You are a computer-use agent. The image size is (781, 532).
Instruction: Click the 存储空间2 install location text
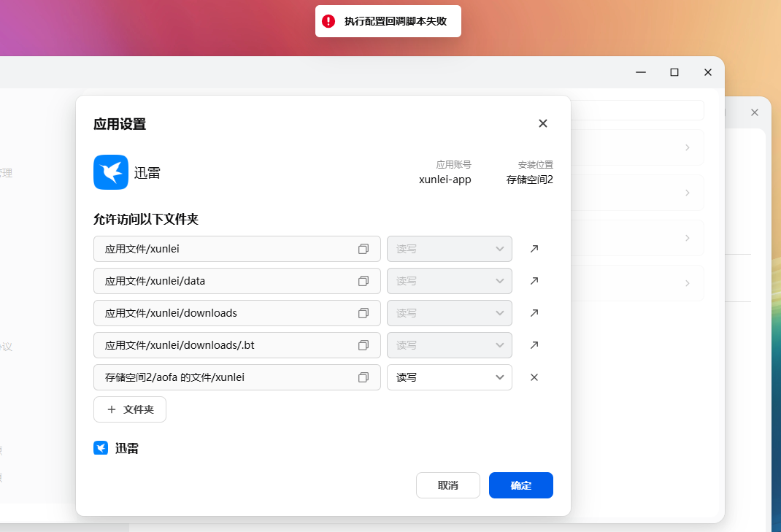(529, 180)
